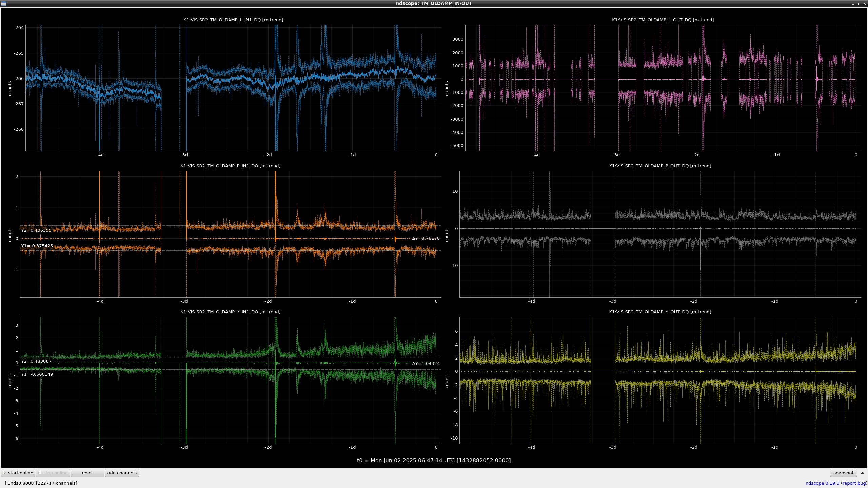The image size is (868, 488).
Task: Open the report bug link
Action: click(x=854, y=483)
